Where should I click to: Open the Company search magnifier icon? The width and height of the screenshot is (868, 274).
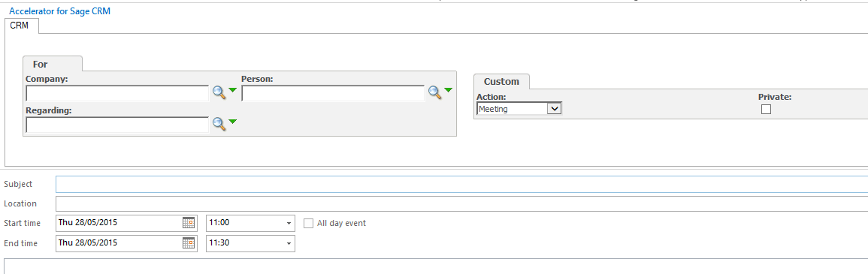tap(219, 93)
